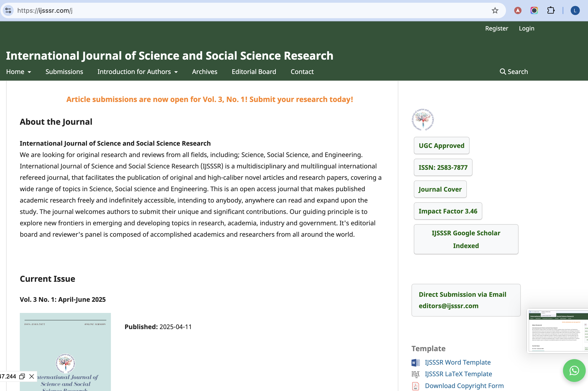Viewport: 588px width, 391px height.
Task: Click the Word template document icon
Action: pos(415,362)
